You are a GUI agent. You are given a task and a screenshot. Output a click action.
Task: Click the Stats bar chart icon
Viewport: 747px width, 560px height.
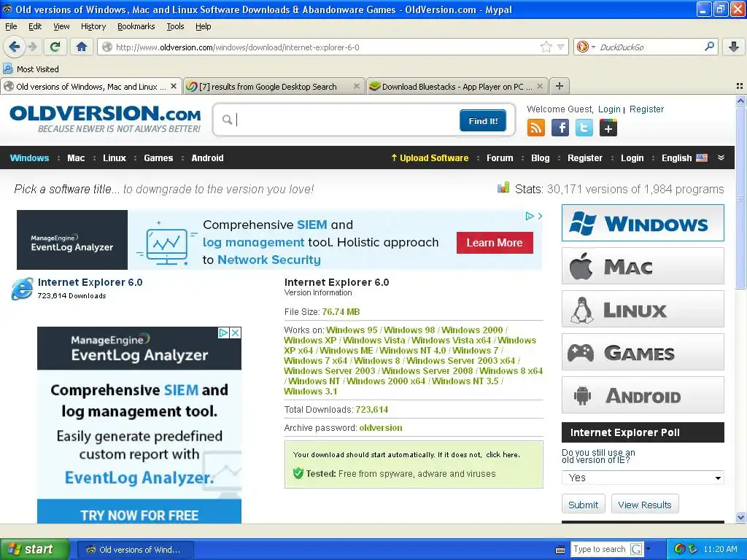[x=503, y=188]
